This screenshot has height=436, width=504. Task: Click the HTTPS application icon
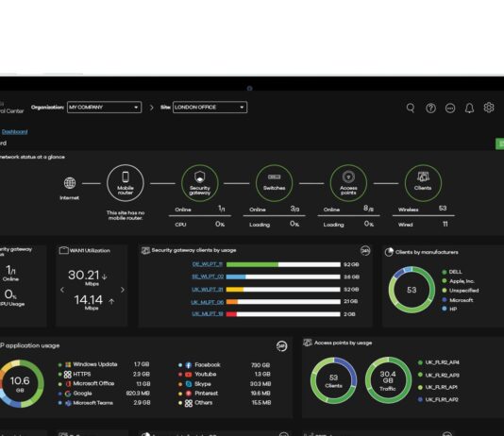pos(68,375)
